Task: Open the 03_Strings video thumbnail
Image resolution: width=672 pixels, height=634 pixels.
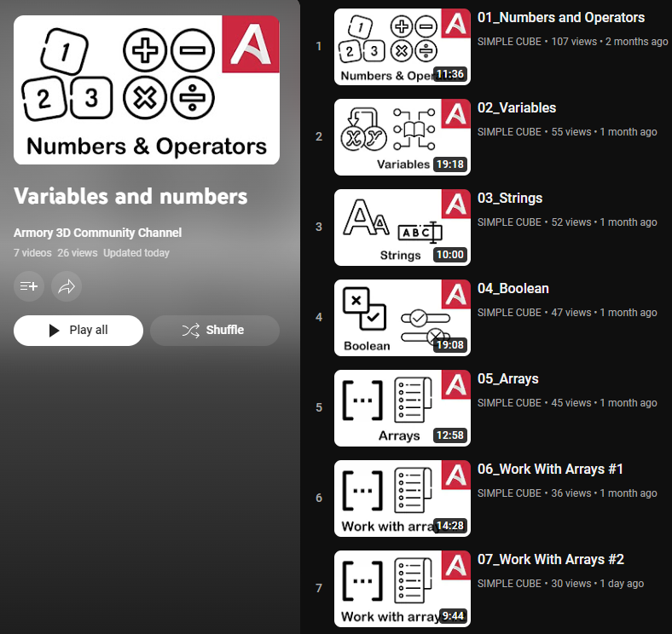Action: click(403, 228)
